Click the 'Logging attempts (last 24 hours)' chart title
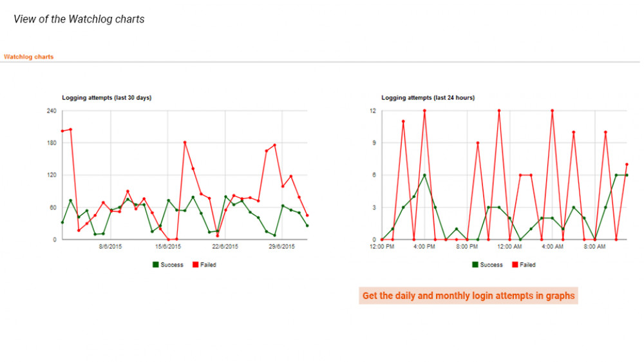Screen dimensions: 644x362 [428, 98]
